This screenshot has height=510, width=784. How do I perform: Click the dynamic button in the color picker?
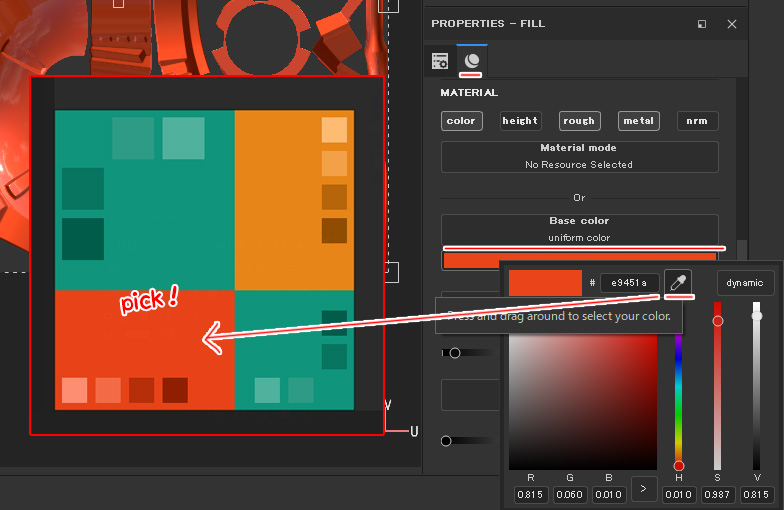[745, 283]
